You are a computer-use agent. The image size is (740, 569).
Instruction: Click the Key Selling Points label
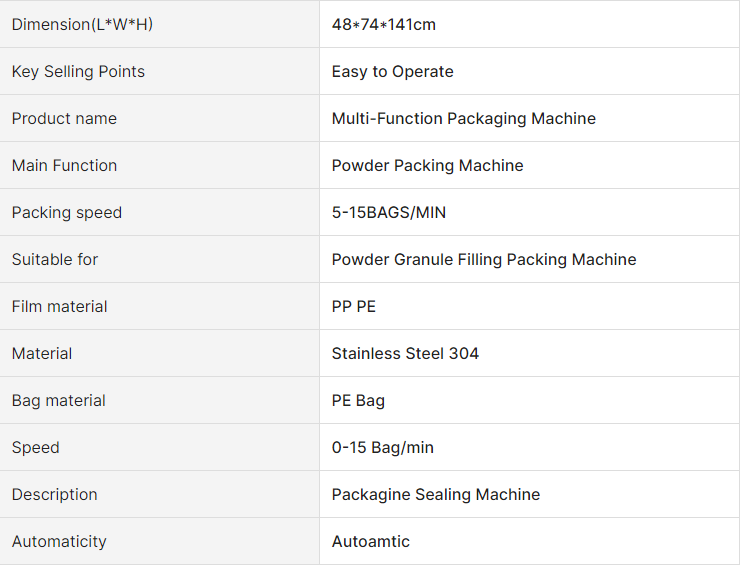[x=78, y=72]
